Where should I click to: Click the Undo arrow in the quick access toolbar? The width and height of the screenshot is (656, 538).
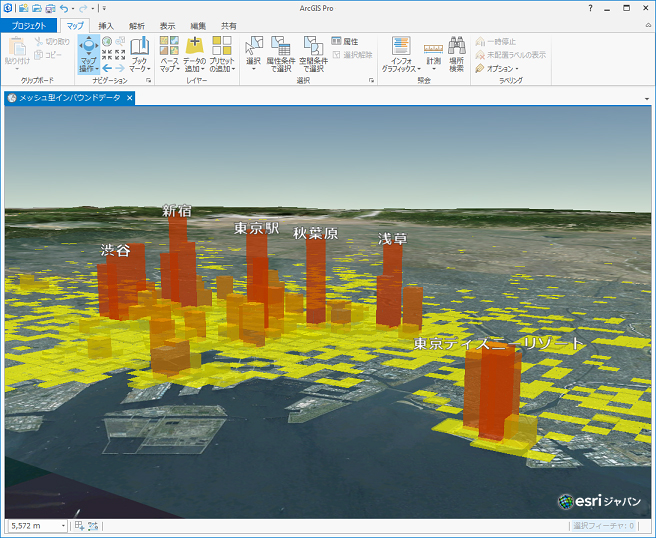click(64, 8)
